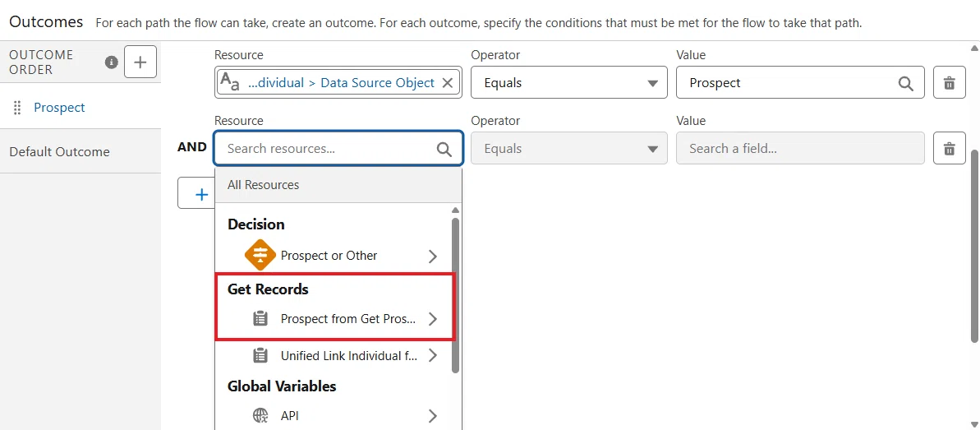Delete the first condition row
Image resolution: width=980 pixels, height=430 pixels.
coord(949,82)
